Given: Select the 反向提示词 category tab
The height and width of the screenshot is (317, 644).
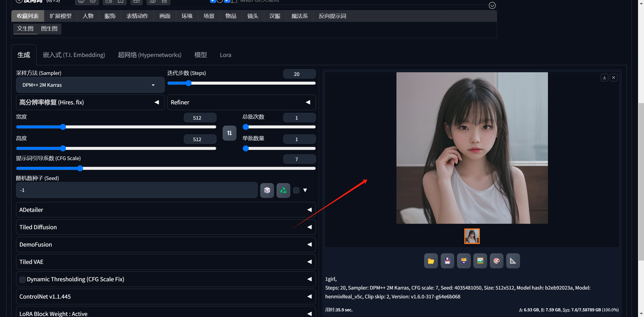Looking at the screenshot, I should (332, 16).
